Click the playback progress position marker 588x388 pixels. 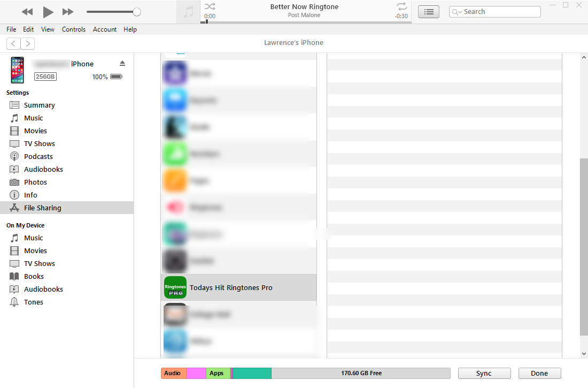tap(207, 22)
